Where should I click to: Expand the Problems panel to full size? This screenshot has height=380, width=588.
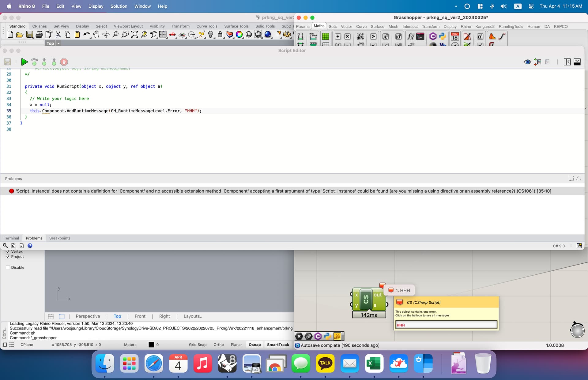[571, 178]
